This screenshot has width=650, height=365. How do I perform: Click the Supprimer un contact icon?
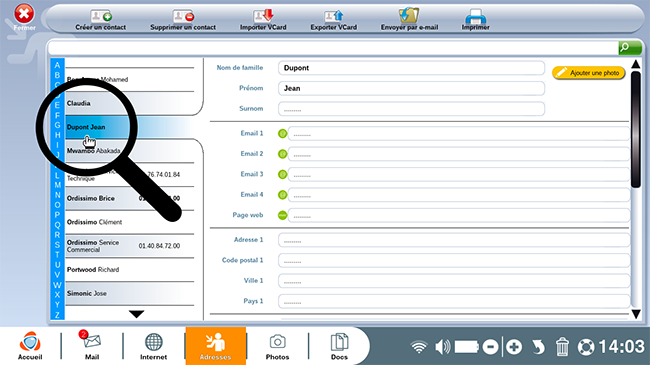point(183,16)
